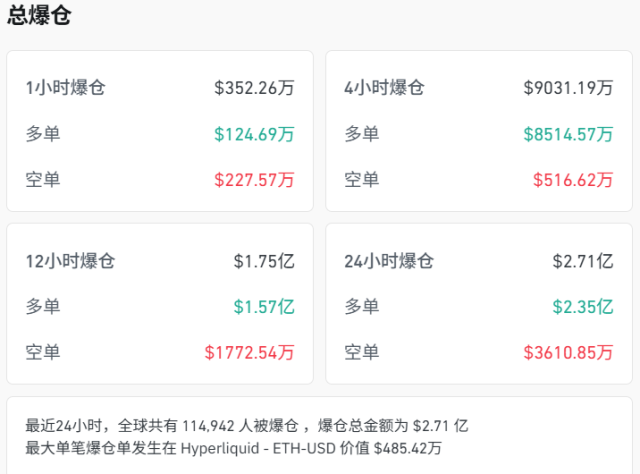Click 4-hour long liquidations value $8514.57万
This screenshot has width=640, height=474.
point(568,134)
